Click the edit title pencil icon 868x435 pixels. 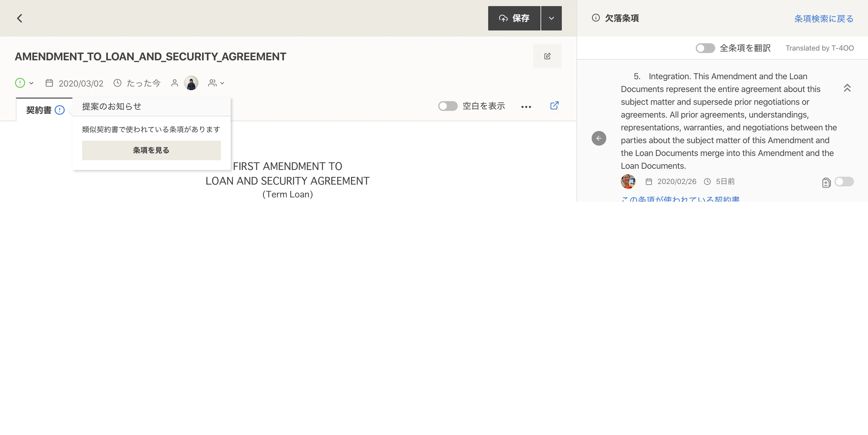pos(547,56)
